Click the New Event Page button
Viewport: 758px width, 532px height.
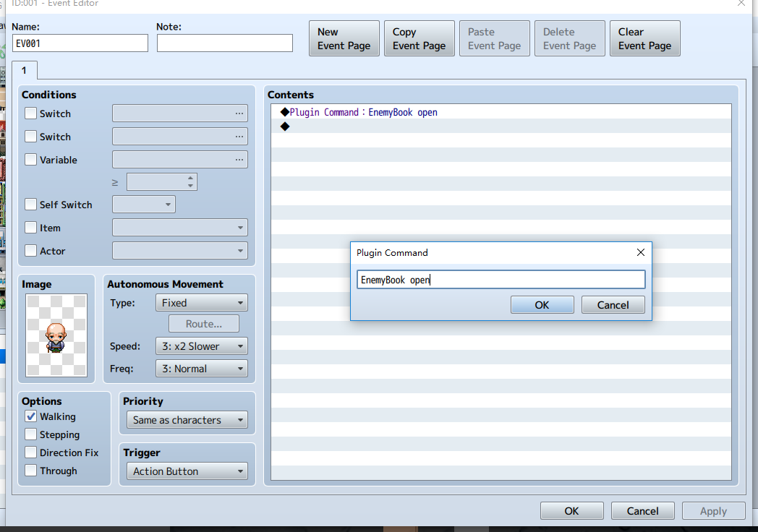point(344,38)
